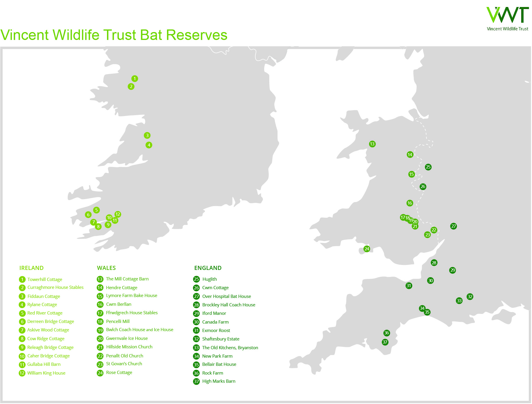
Task: Select marker 6 on the Ireland map
Action: 88,215
